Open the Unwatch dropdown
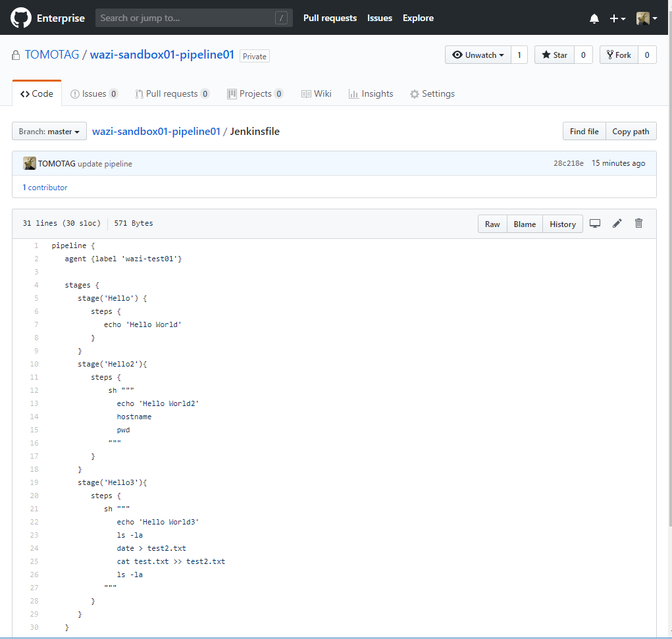Screen dimensions: 672x639 pyautogui.click(x=478, y=55)
